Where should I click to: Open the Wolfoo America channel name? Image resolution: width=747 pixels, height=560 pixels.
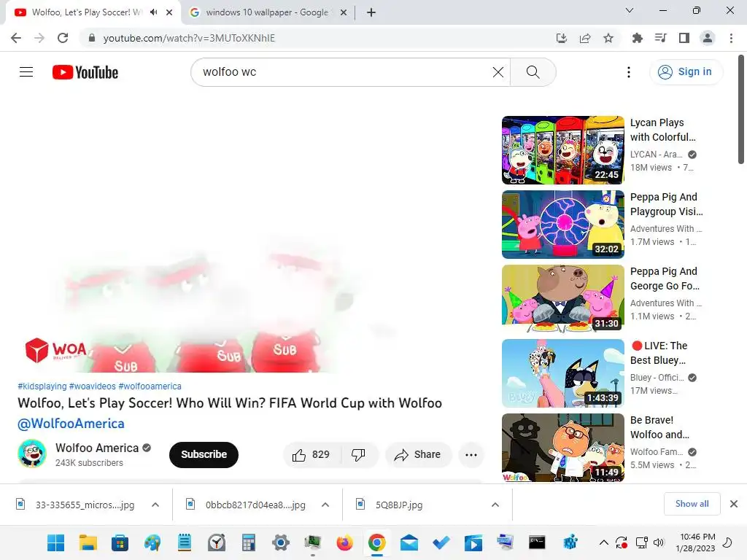(x=97, y=448)
